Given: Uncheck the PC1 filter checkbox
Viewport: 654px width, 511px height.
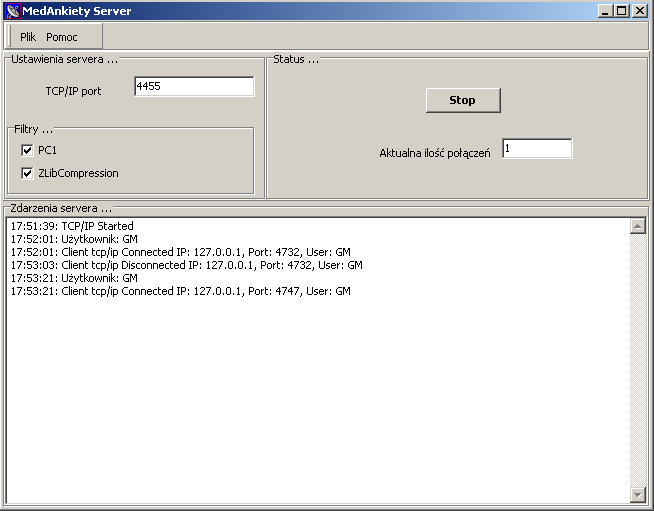Looking at the screenshot, I should coord(28,150).
